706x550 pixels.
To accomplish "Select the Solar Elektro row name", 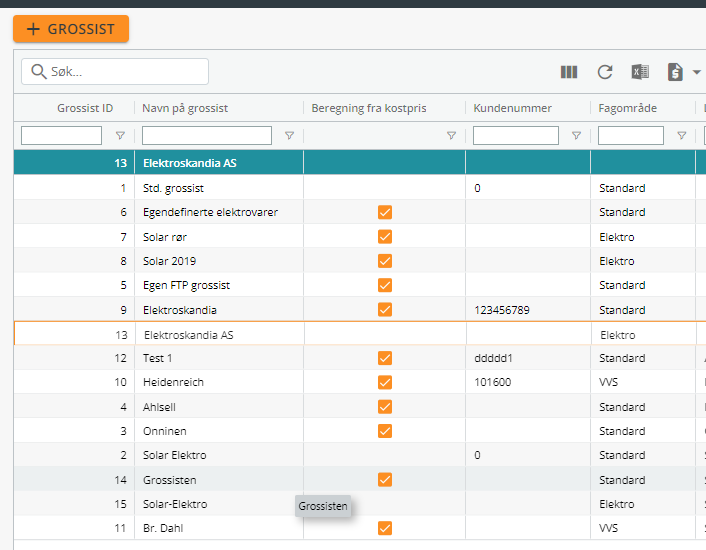I will (175, 455).
